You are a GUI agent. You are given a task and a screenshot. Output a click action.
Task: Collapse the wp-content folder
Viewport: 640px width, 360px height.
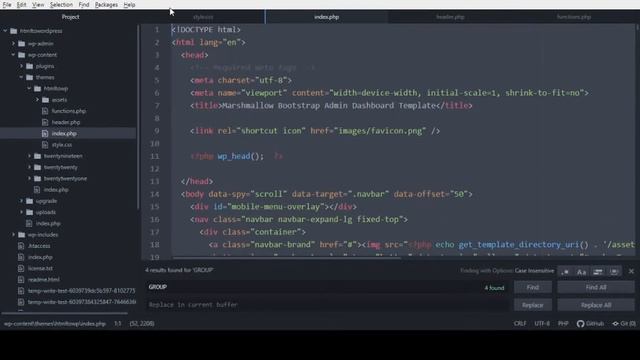point(13,55)
